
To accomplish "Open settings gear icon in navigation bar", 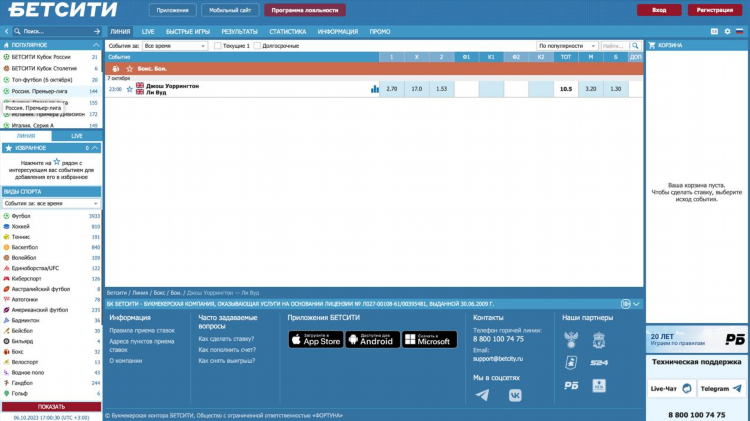I will tap(728, 31).
